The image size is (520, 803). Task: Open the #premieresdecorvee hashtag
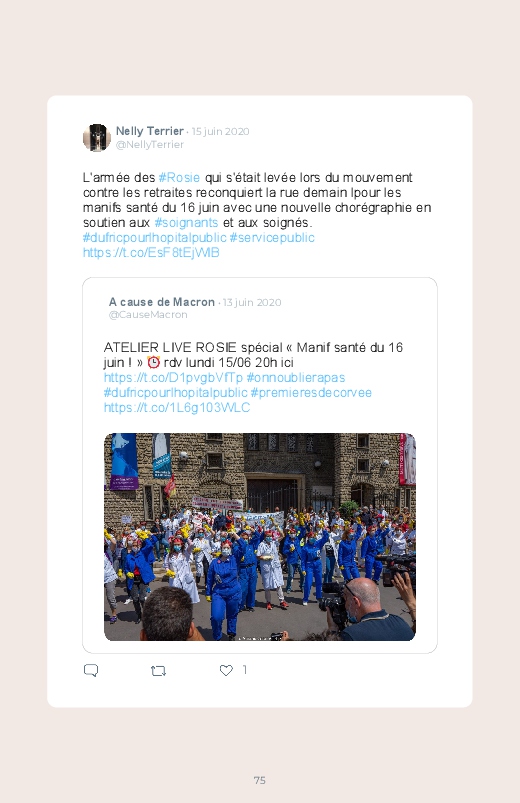pyautogui.click(x=311, y=393)
